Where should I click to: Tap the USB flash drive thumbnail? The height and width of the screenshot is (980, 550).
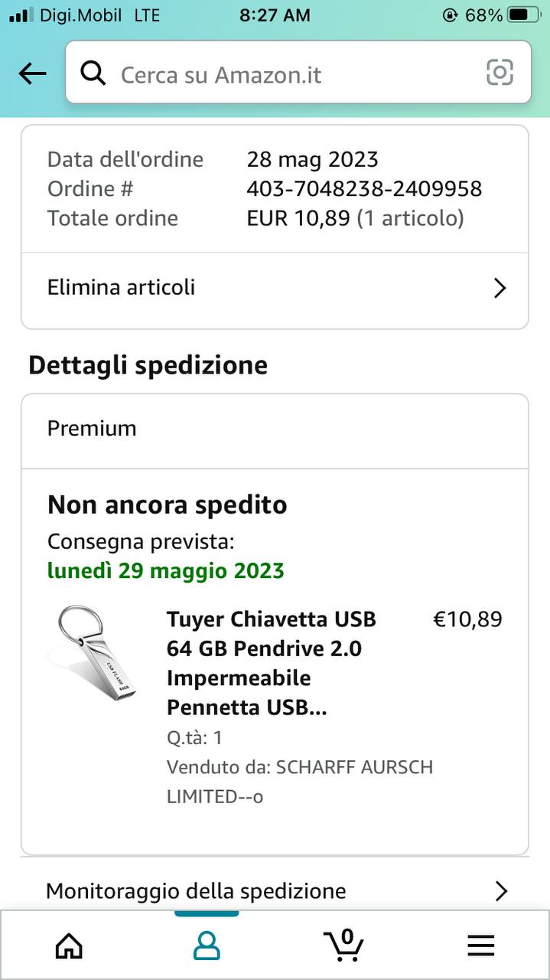point(93,653)
